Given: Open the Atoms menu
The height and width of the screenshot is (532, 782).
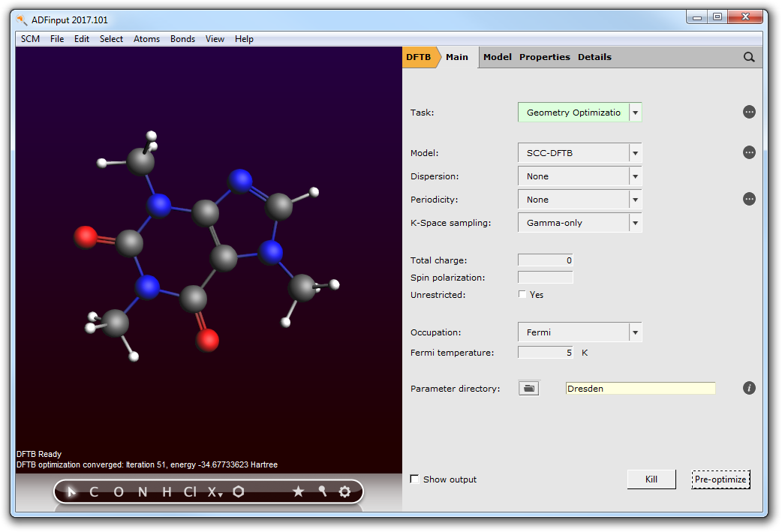Looking at the screenshot, I should click(146, 39).
